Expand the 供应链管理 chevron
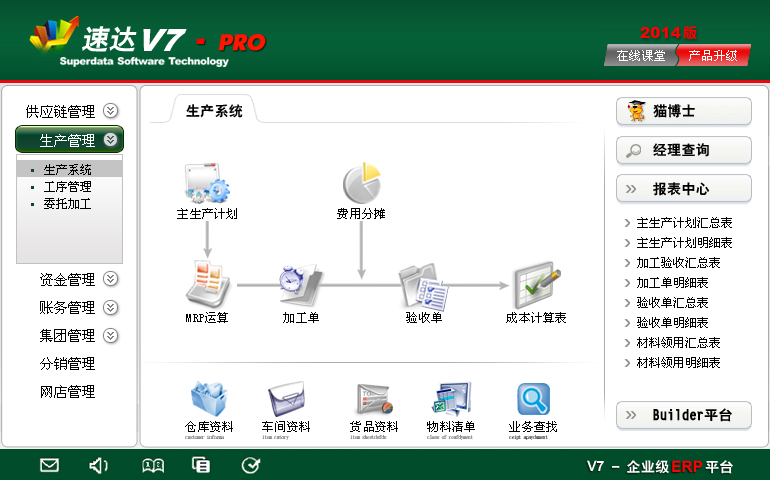770x480 pixels. 110,111
